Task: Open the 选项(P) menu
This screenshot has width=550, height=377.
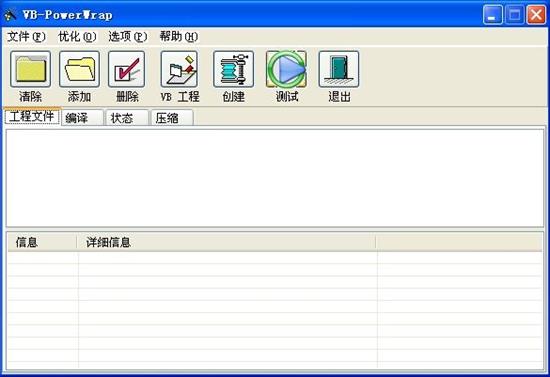Action: tap(127, 36)
